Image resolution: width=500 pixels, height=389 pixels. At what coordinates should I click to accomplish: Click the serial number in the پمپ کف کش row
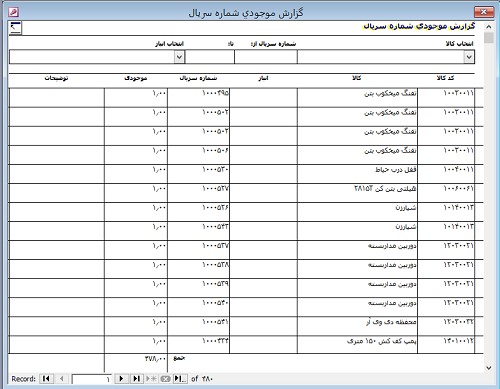(x=215, y=341)
